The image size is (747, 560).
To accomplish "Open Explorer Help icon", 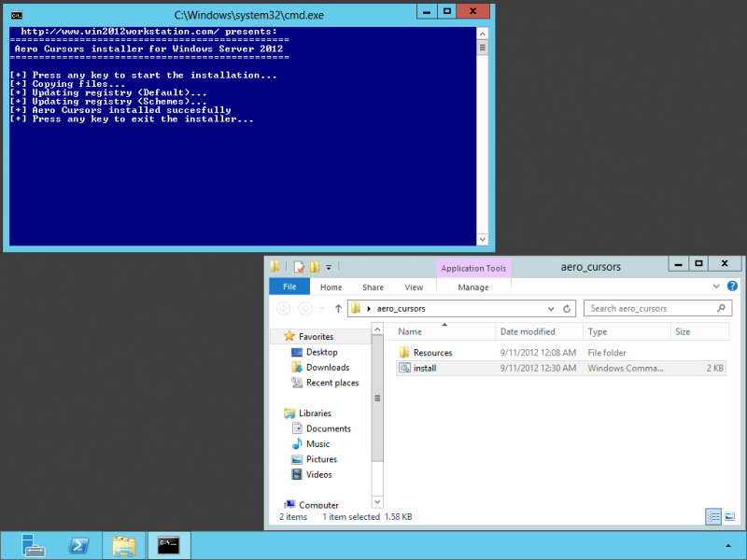I will click(732, 287).
